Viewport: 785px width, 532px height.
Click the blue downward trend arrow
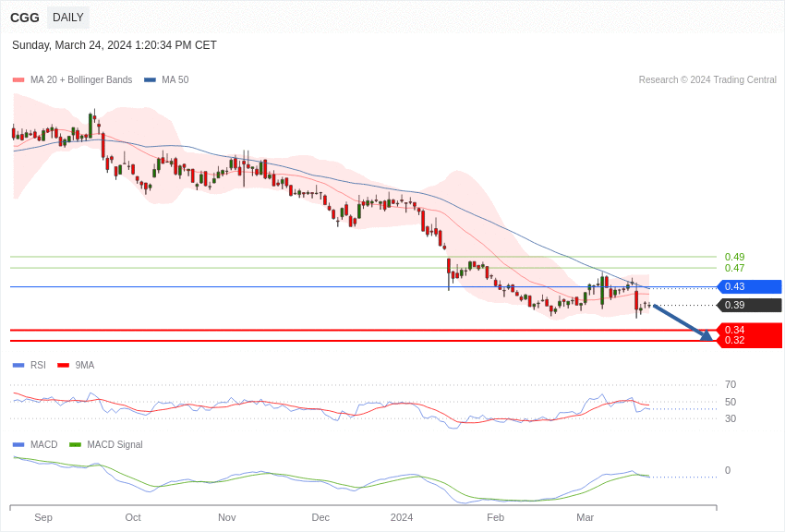pyautogui.click(x=683, y=322)
